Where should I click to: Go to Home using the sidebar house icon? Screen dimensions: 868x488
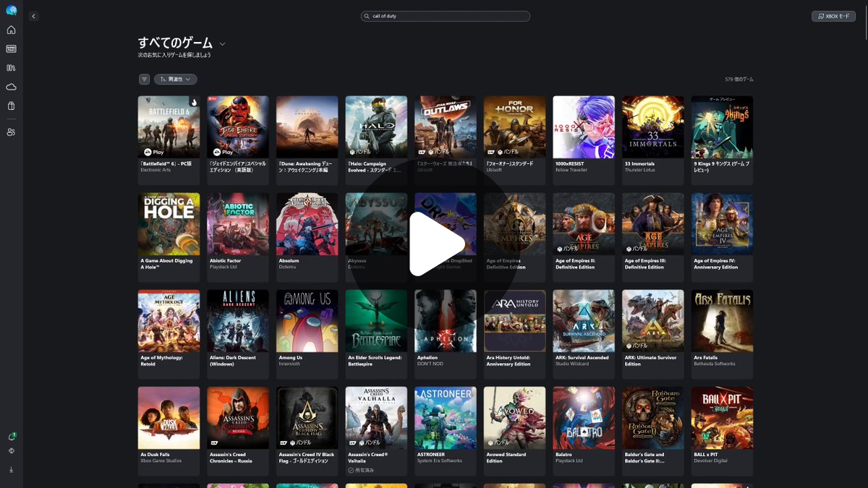tap(11, 30)
